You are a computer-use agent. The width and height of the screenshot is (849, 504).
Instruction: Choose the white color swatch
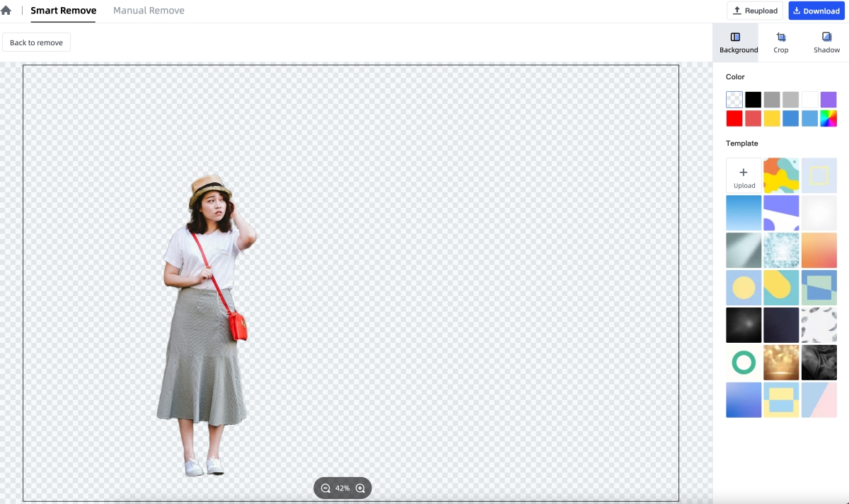click(809, 100)
